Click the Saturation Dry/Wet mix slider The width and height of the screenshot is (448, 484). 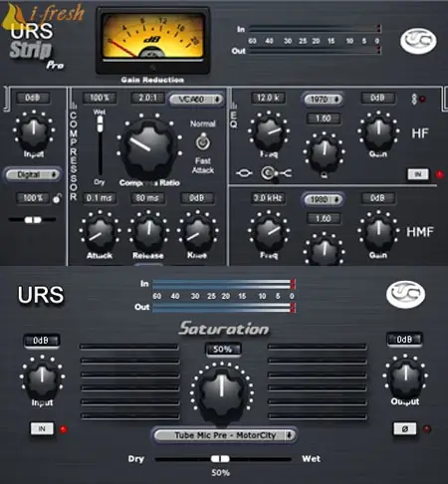point(223,459)
